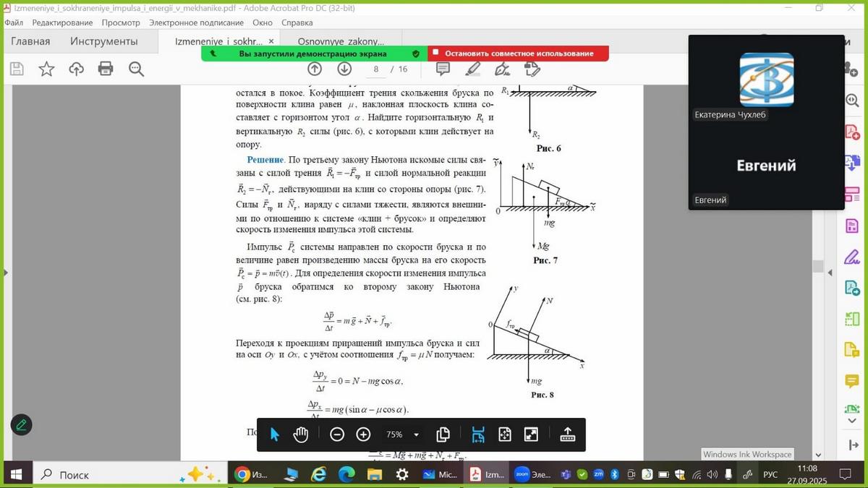This screenshot has width=868, height=488.
Task: Toggle fit one full page view
Action: pyautogui.click(x=505, y=435)
